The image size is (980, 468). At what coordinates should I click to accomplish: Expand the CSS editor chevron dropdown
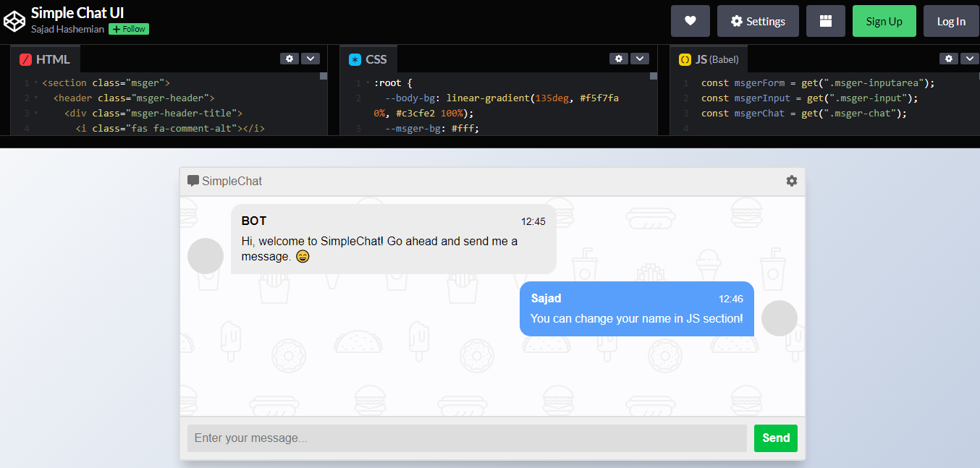(640, 59)
